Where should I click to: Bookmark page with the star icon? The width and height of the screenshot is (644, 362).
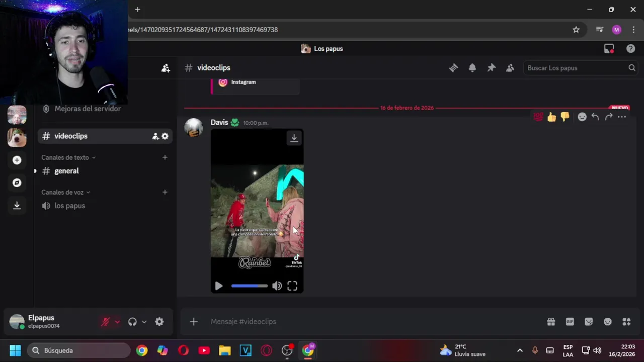tap(576, 30)
